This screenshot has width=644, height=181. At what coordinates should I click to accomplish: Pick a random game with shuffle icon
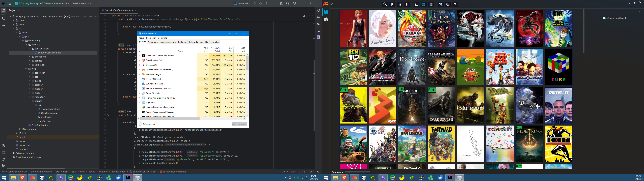click(x=441, y=4)
